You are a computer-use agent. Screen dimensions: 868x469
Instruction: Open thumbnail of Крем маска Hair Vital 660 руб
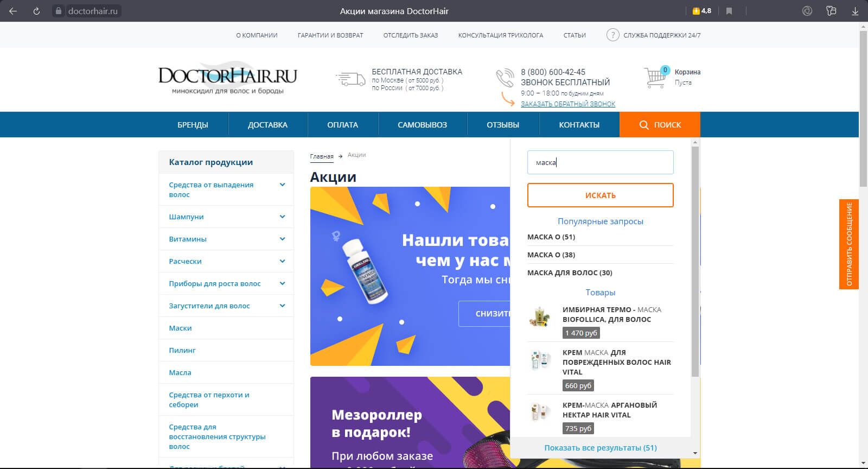(540, 359)
